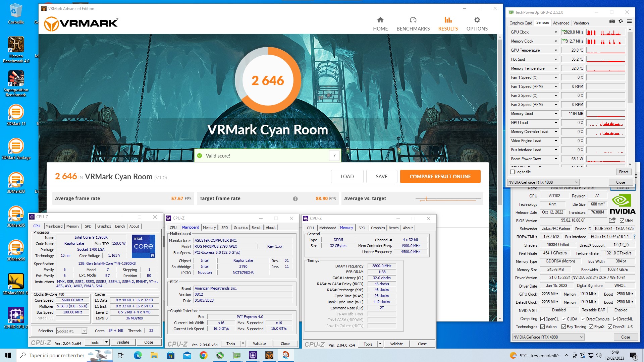Viewport: 644px width, 362px height.
Task: Open File Explorer in taskbar
Action: [154, 355]
